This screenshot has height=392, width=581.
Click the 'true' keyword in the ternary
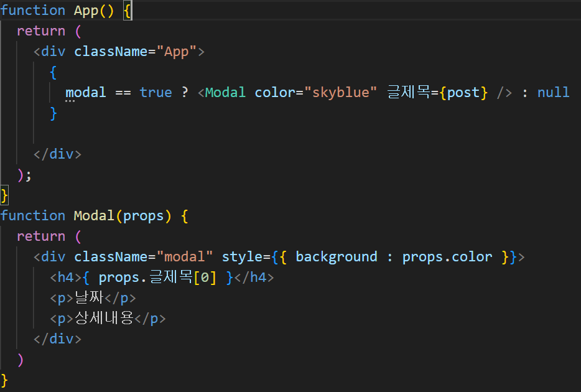156,93
